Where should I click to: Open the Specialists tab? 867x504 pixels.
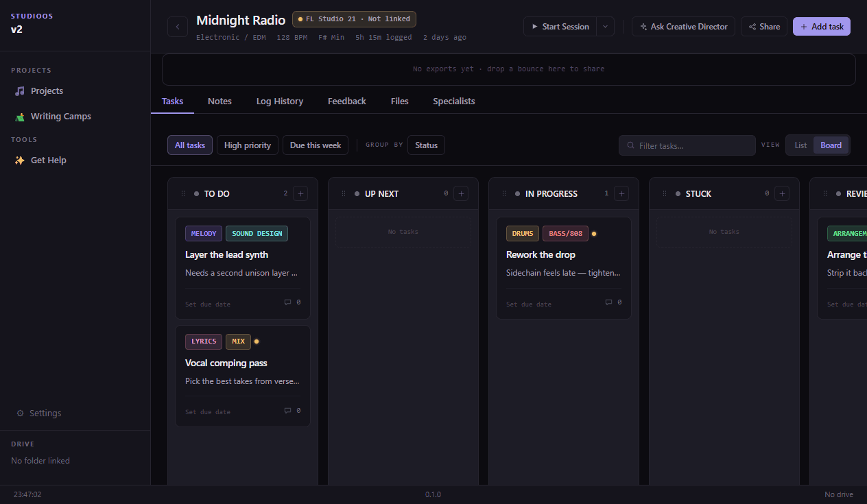454,101
